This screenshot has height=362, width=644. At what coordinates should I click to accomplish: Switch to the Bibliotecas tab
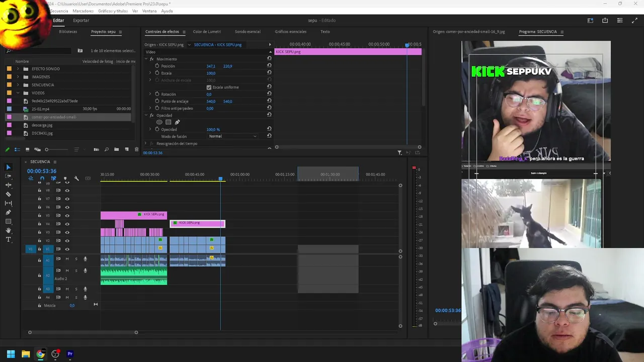(x=68, y=32)
